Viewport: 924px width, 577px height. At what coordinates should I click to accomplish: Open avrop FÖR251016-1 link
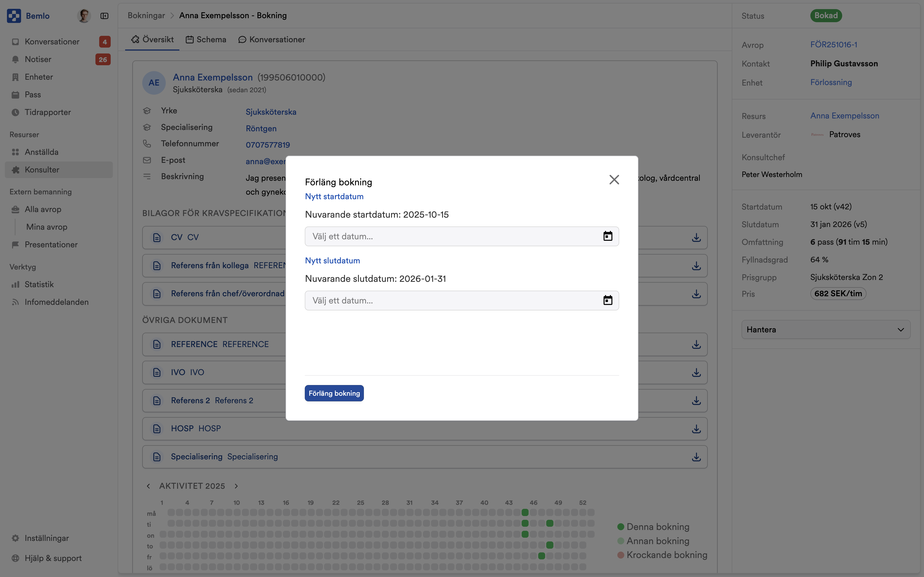834,44
